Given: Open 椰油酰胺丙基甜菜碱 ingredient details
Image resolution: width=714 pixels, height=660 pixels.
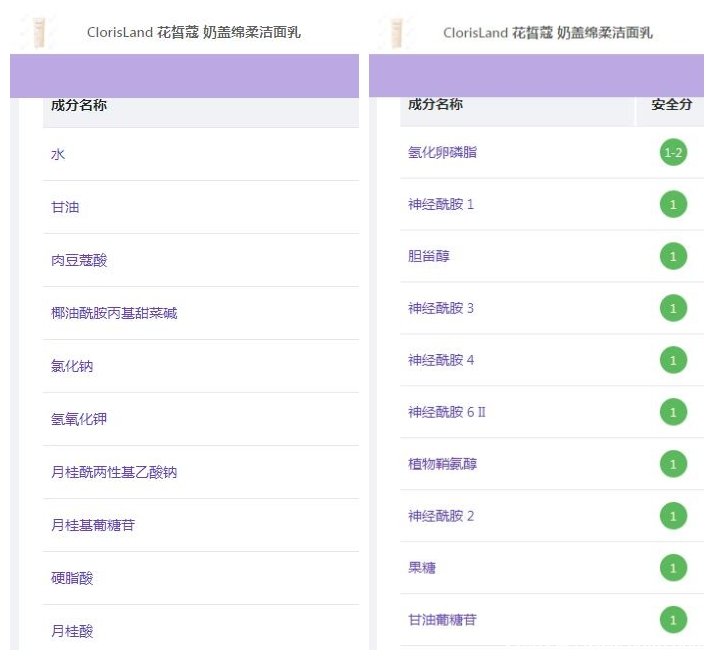Looking at the screenshot, I should click(114, 314).
